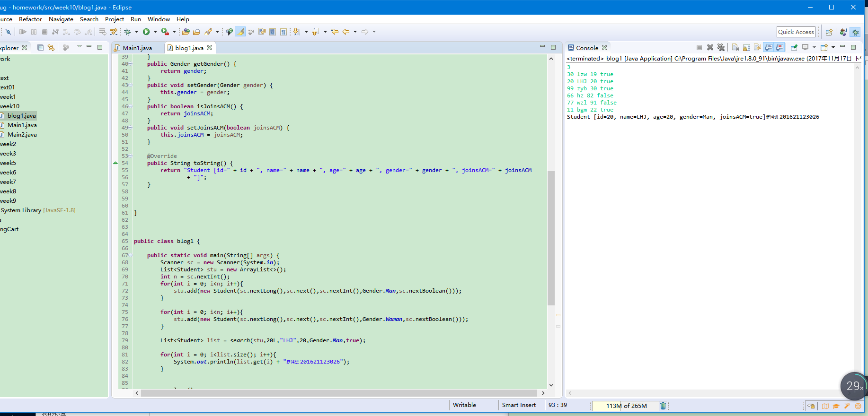Open the Search dropdown arrow
This screenshot has height=416, width=868.
pyautogui.click(x=217, y=32)
